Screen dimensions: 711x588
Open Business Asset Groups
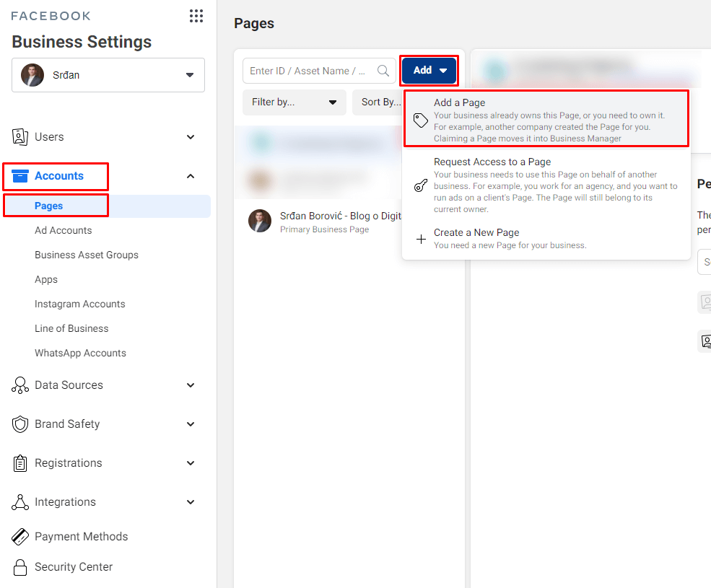coord(86,255)
